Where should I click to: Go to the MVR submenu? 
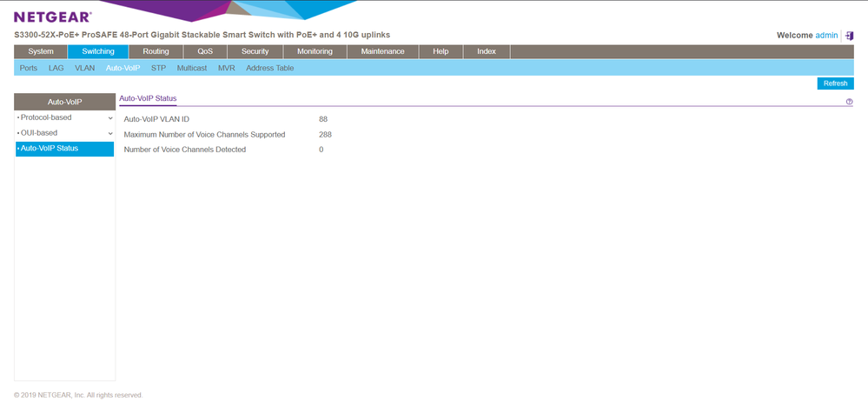(227, 68)
